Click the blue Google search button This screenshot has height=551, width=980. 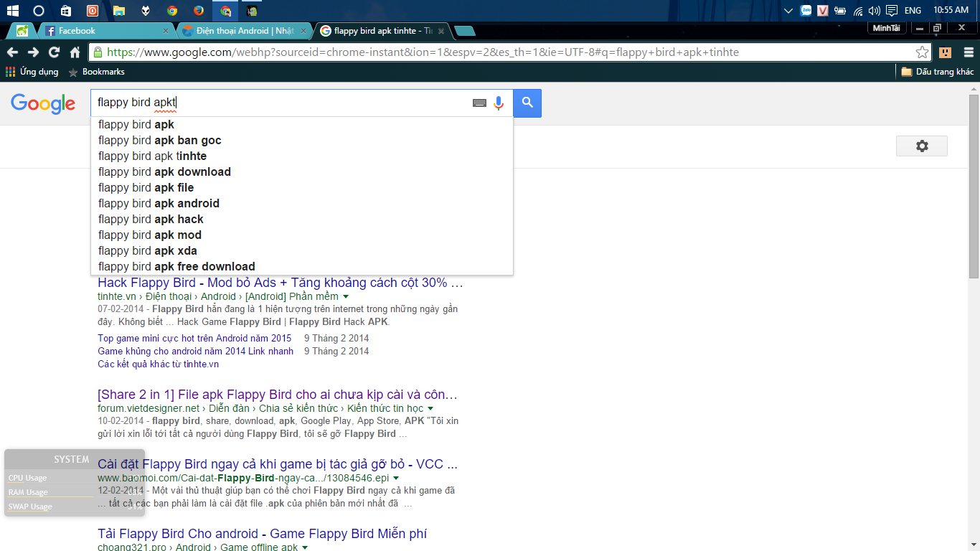(x=527, y=103)
